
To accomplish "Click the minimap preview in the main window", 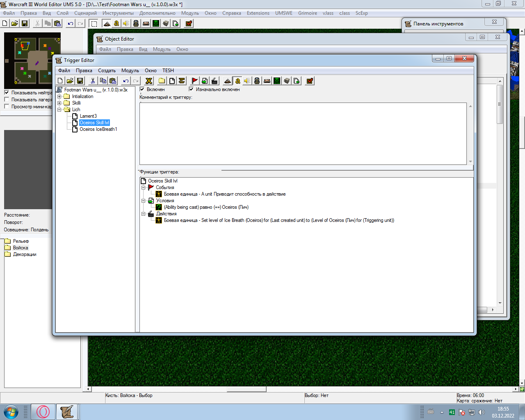I will pos(32,61).
